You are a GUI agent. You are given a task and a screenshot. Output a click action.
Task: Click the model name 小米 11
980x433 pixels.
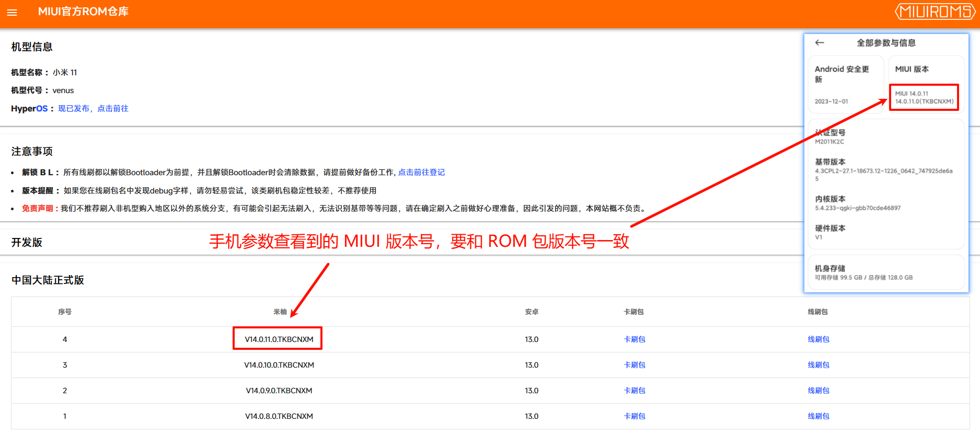click(65, 72)
